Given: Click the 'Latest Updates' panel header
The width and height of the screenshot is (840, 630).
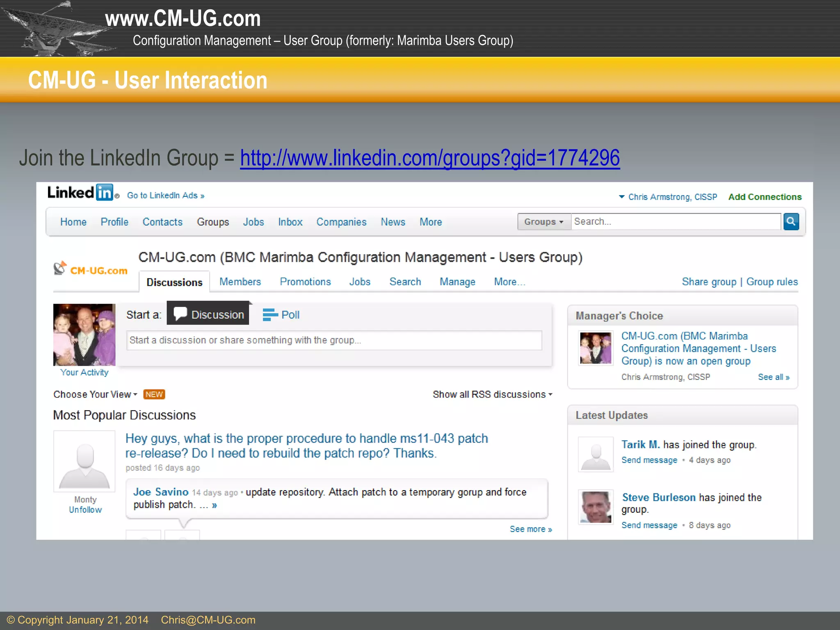Looking at the screenshot, I should (682, 415).
